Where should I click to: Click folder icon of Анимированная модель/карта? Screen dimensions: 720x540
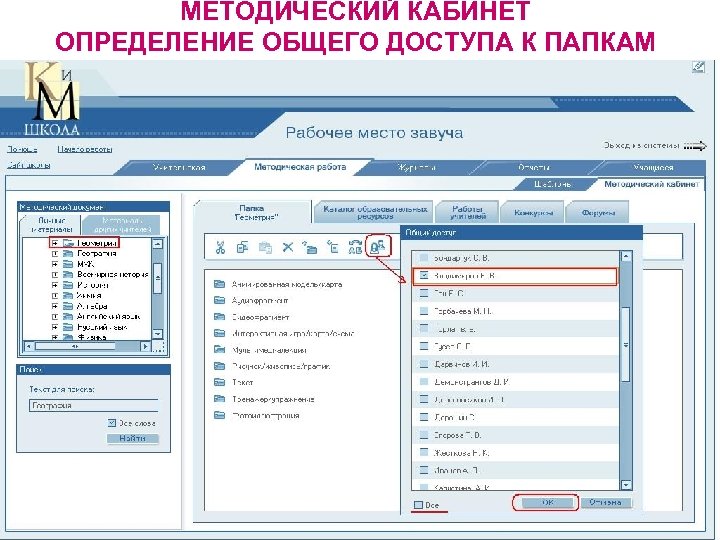pos(219,284)
